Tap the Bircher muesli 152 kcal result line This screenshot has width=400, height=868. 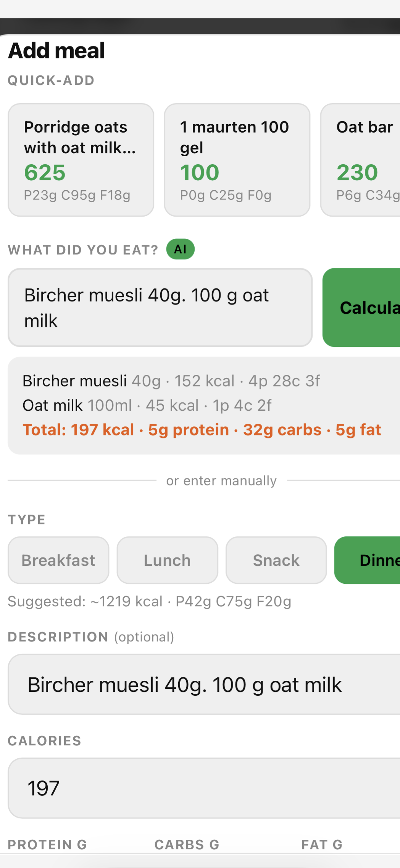coord(171,381)
